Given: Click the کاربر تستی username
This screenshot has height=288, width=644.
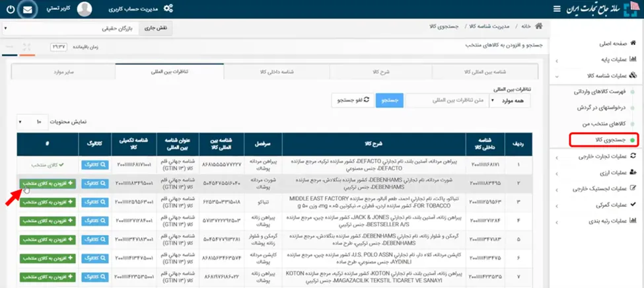Looking at the screenshot, I should [x=59, y=9].
